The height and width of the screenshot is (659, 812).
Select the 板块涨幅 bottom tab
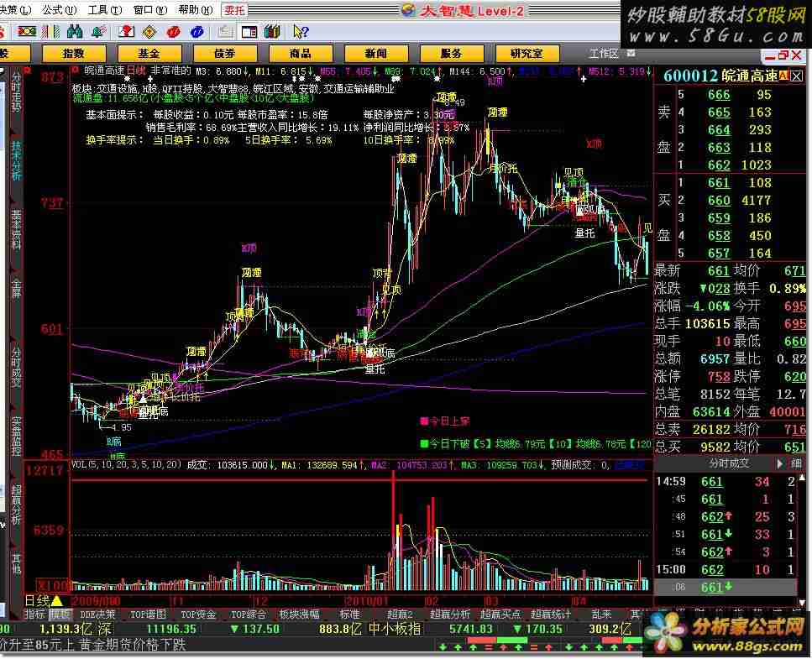pos(299,614)
